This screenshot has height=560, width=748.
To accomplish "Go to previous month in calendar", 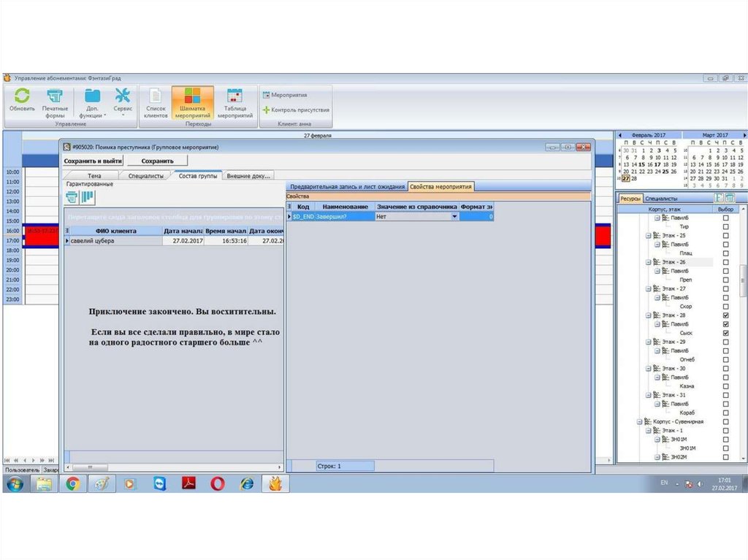I will point(620,136).
